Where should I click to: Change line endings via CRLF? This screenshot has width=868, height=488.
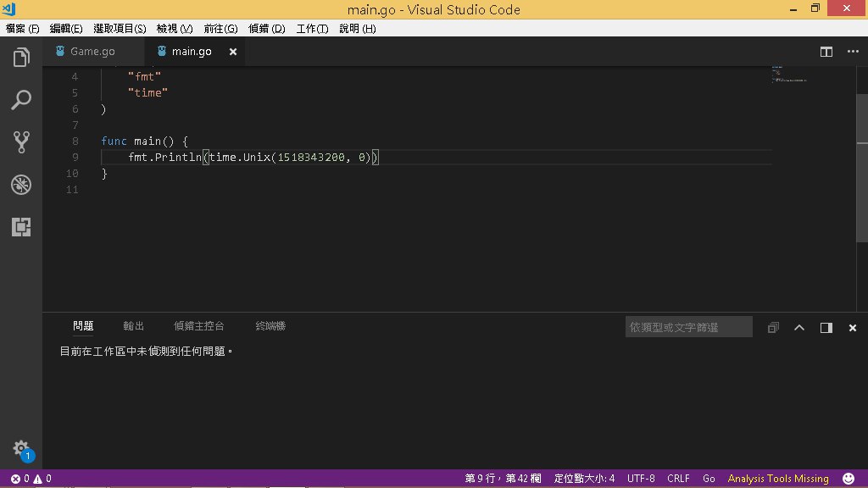[x=678, y=479]
